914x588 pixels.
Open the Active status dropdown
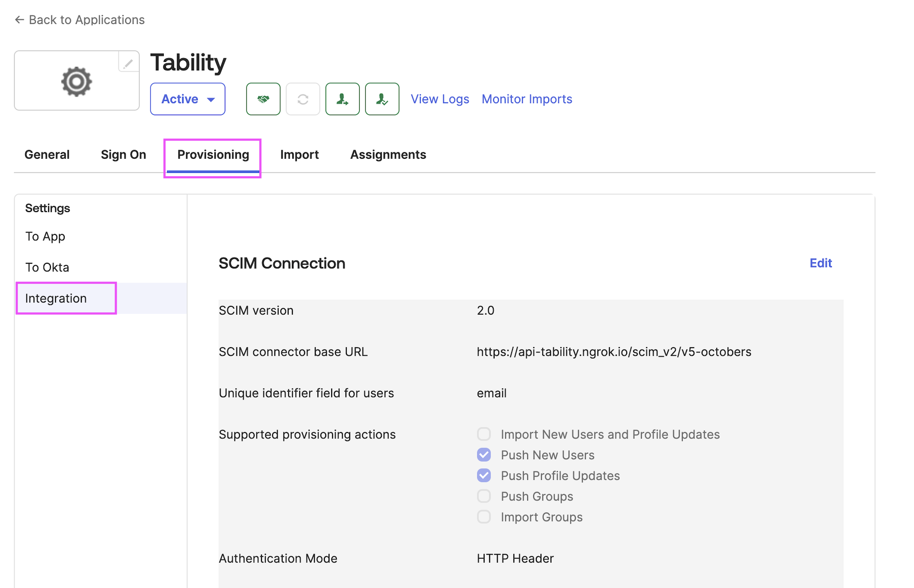click(188, 99)
